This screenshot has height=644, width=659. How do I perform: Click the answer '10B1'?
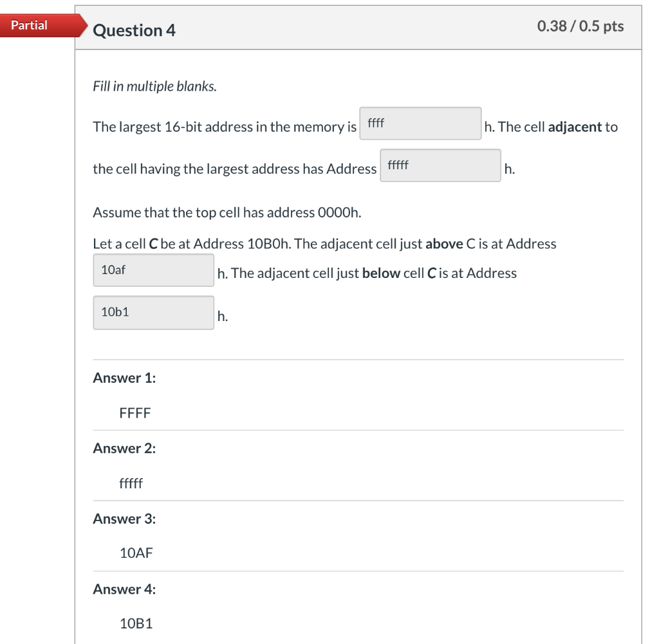[136, 623]
